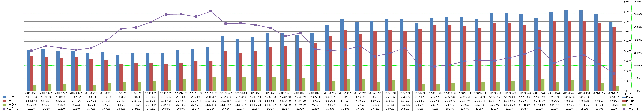Click the $4,090.05 total assets cell

click(181, 97)
